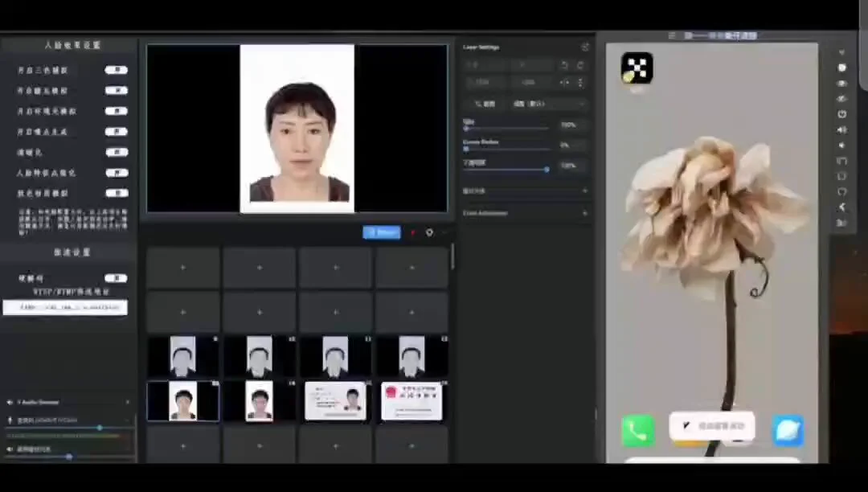The height and width of the screenshot is (492, 868).
Task: Click the RTSP/RTMP address input field
Action: 65,307
